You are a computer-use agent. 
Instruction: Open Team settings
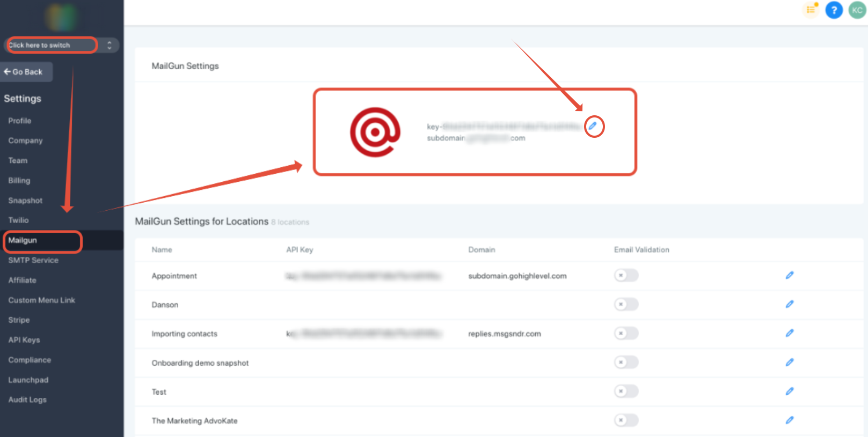[x=18, y=160]
